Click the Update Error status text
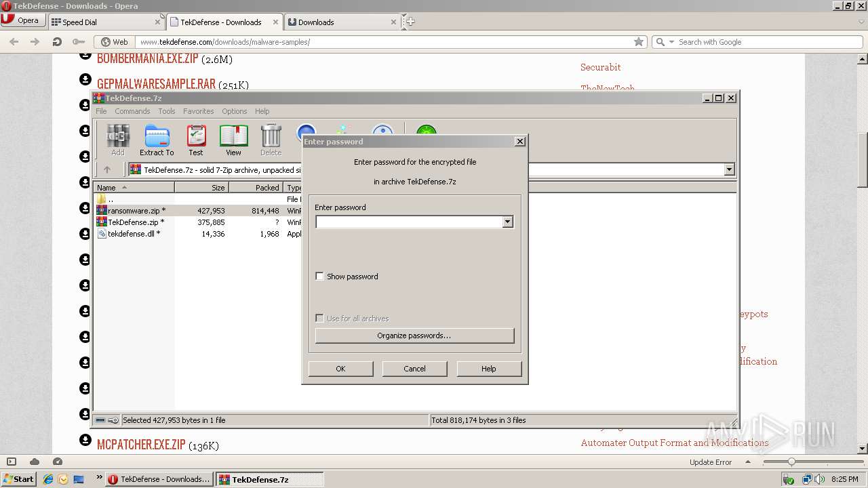Image resolution: width=868 pixels, height=488 pixels. pos(710,462)
